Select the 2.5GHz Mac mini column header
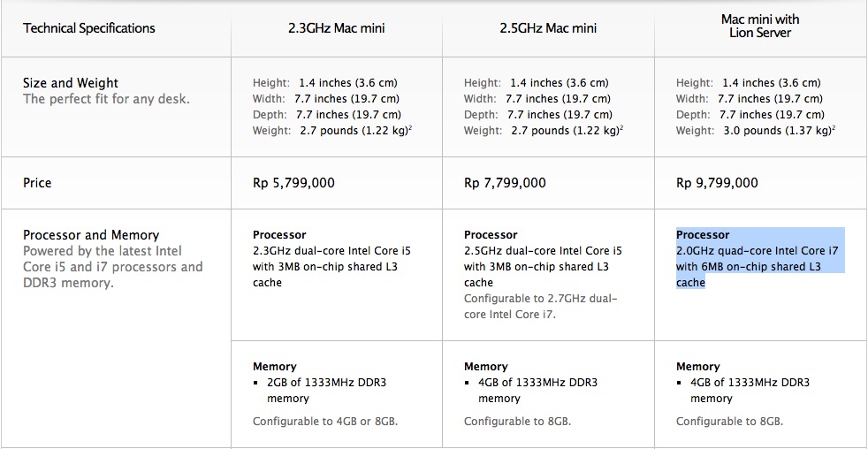 pyautogui.click(x=548, y=28)
